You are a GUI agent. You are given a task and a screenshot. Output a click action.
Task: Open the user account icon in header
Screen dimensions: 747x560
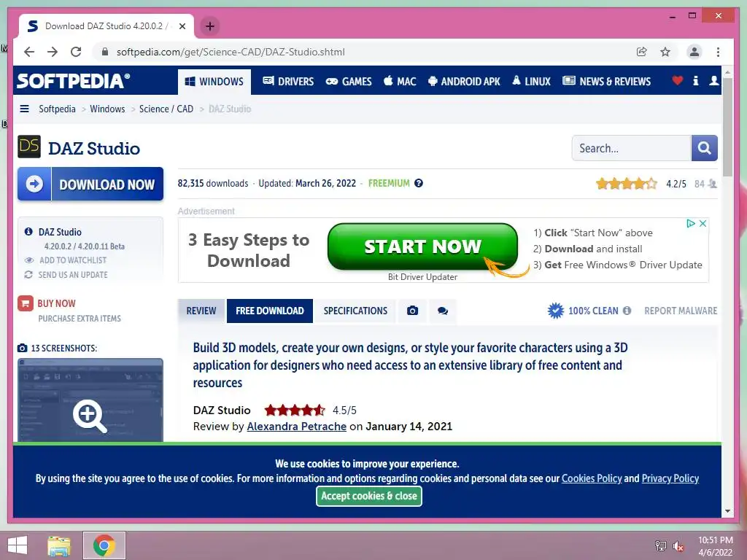coord(713,80)
